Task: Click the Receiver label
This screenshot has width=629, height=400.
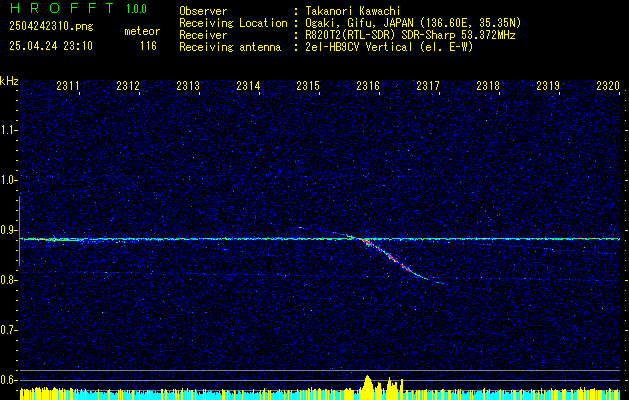Action: [203, 35]
